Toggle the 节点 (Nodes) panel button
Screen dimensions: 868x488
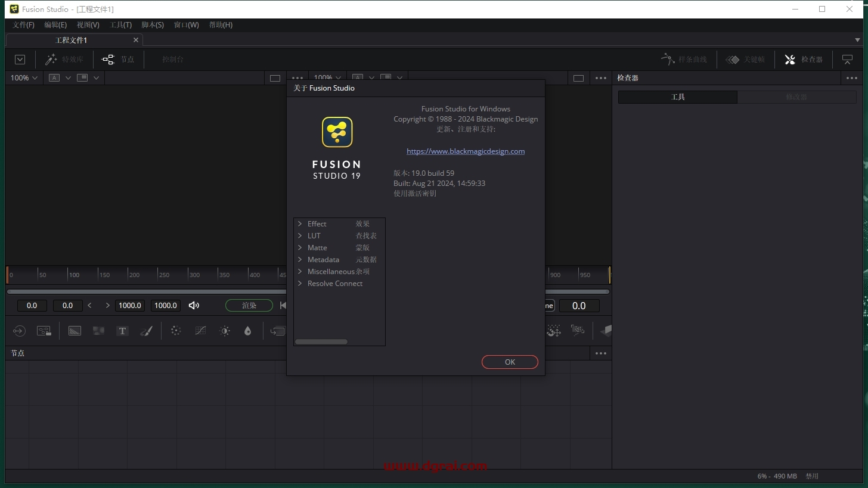click(x=118, y=60)
